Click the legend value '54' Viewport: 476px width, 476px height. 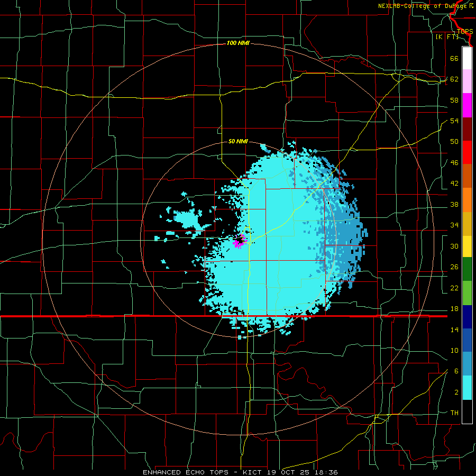454,121
